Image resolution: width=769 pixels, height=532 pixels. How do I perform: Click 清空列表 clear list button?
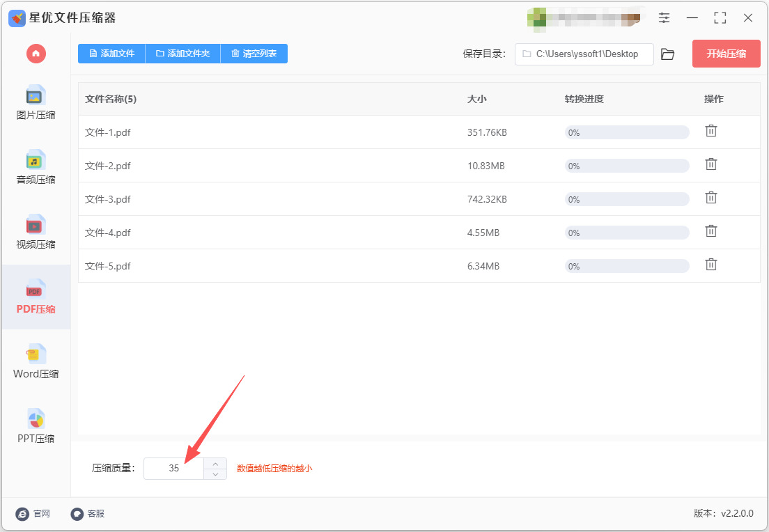tap(254, 54)
